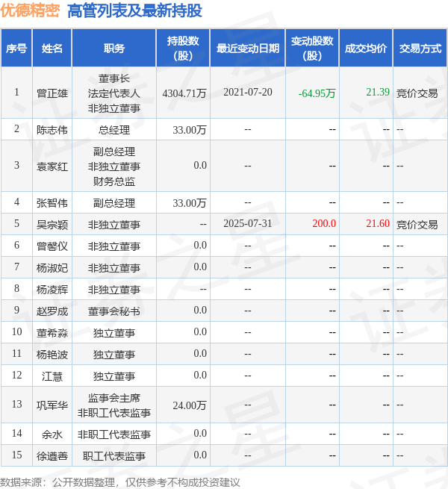Screen dimensions: 448x489
Task: Click the name 陈志伟
Action: [52, 130]
